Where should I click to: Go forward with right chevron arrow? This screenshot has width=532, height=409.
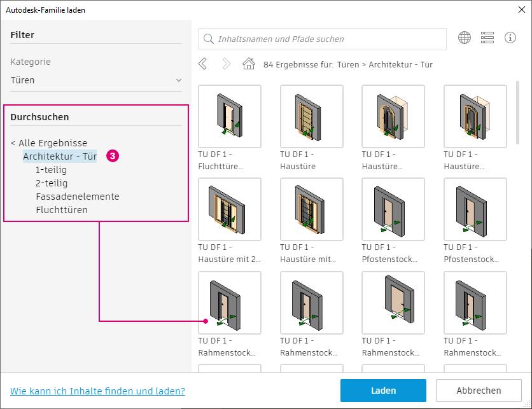(x=226, y=64)
